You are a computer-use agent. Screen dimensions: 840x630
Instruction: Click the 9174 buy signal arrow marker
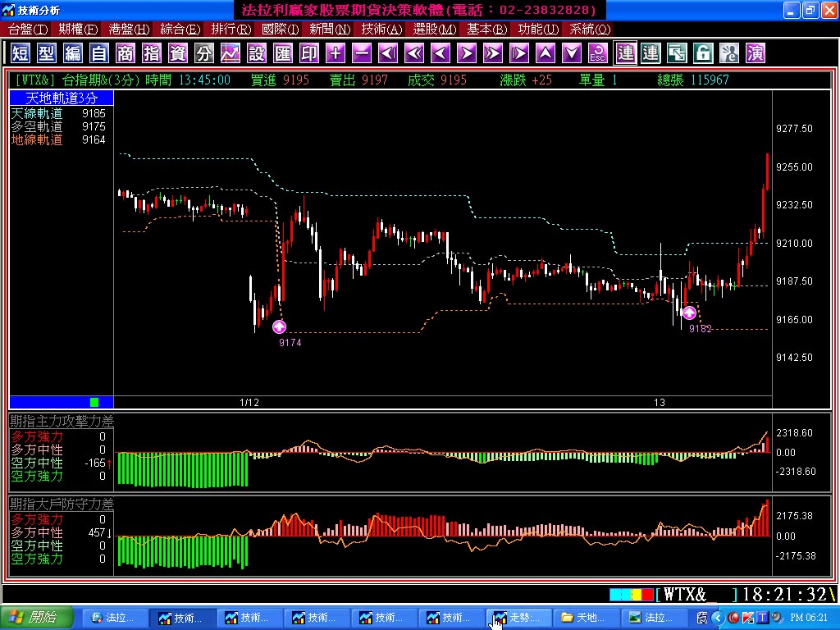279,326
